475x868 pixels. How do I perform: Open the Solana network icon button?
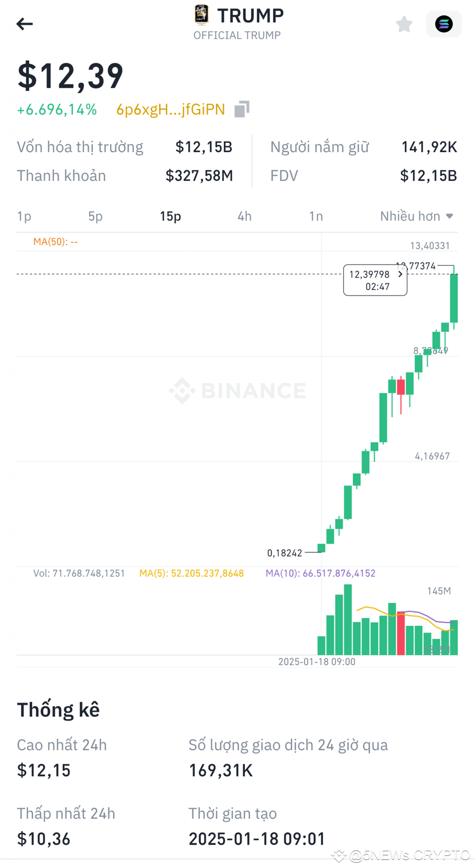coord(443,24)
